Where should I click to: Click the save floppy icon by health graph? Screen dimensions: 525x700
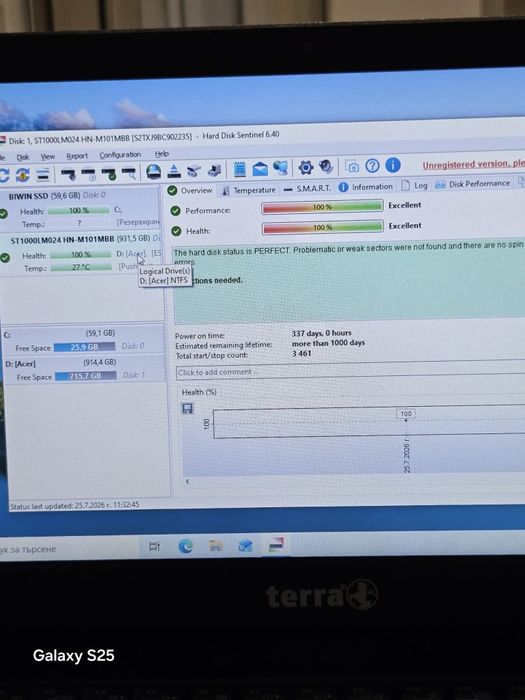click(188, 408)
